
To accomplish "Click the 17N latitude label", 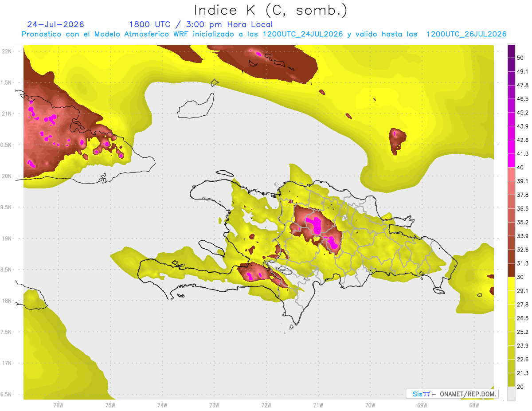I will (7, 363).
